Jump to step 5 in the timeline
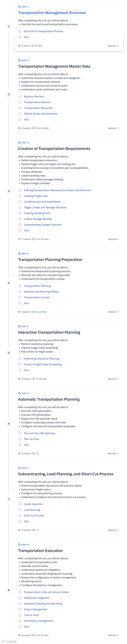This screenshot has height=644, width=127. tap(9, 353)
